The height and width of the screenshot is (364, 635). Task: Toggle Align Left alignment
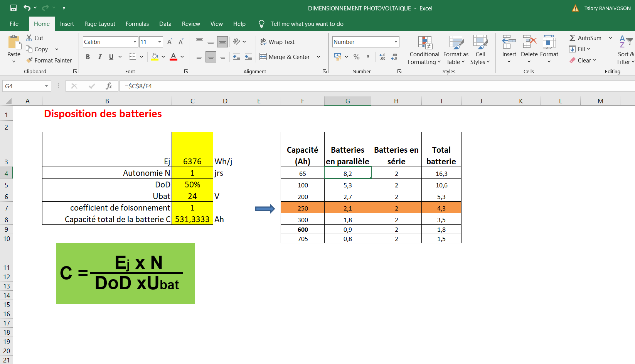click(199, 57)
